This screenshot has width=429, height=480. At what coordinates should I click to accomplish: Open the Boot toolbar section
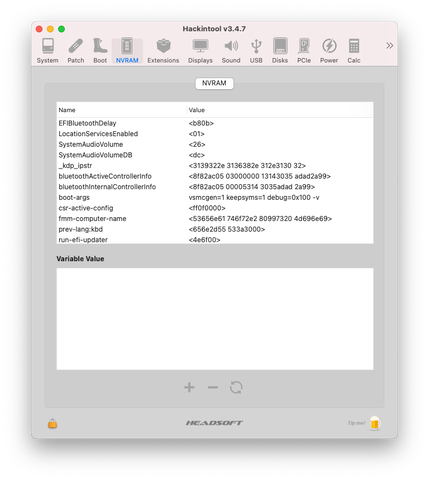(x=100, y=50)
